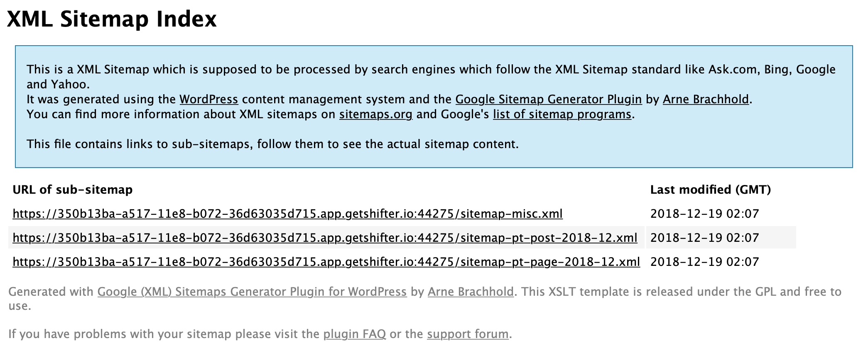Click Google (XML) Sitemaps Generator Plugin for WordPress link

click(252, 292)
